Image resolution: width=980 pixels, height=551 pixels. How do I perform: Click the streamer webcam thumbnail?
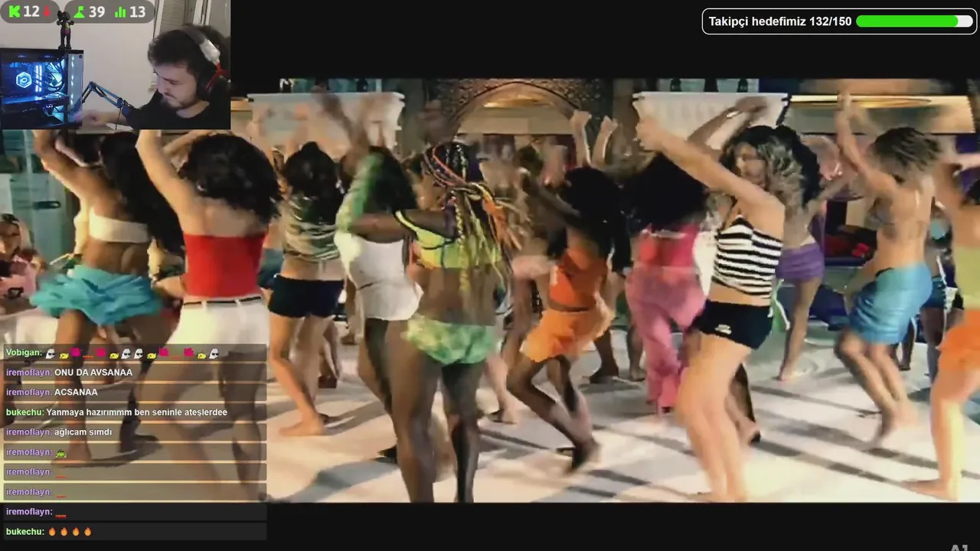(x=115, y=65)
